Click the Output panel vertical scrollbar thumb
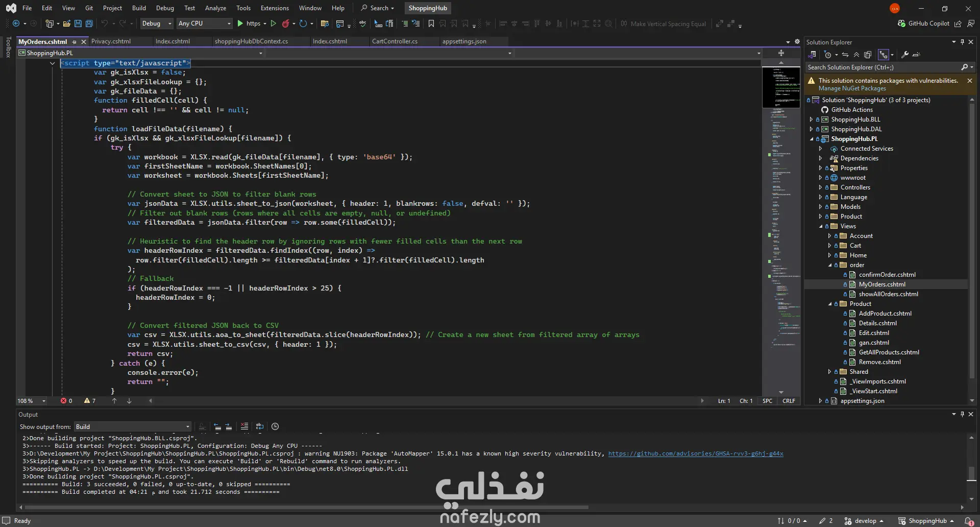This screenshot has width=980, height=527. click(971, 474)
